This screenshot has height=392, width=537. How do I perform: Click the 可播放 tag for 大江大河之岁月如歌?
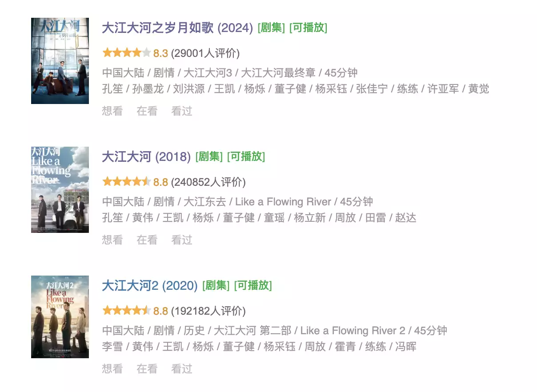coord(308,28)
